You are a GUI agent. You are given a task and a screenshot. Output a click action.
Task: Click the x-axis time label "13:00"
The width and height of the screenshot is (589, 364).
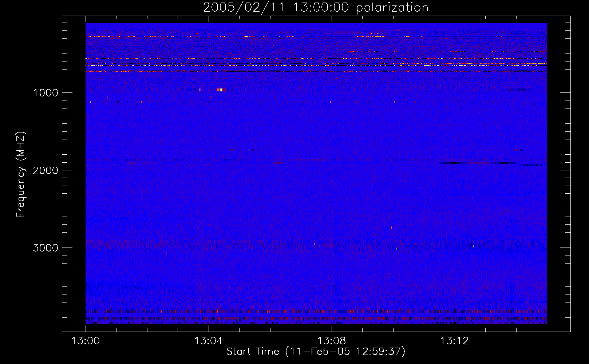(x=86, y=341)
